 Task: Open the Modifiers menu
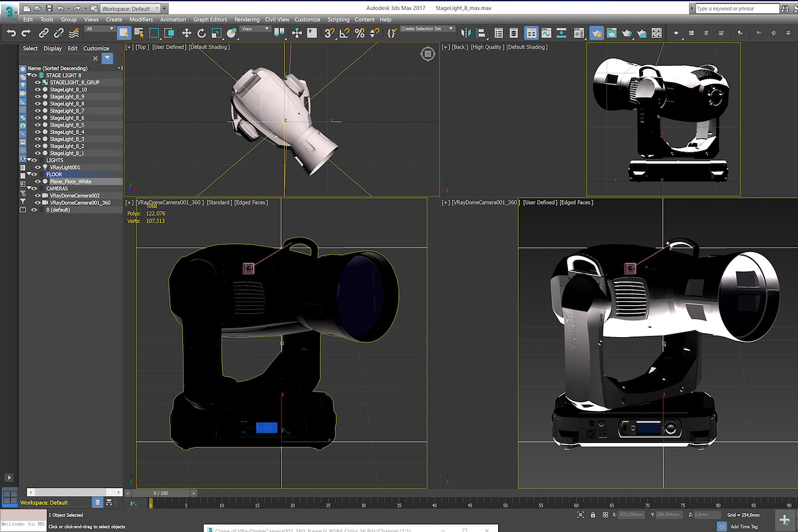pos(141,19)
